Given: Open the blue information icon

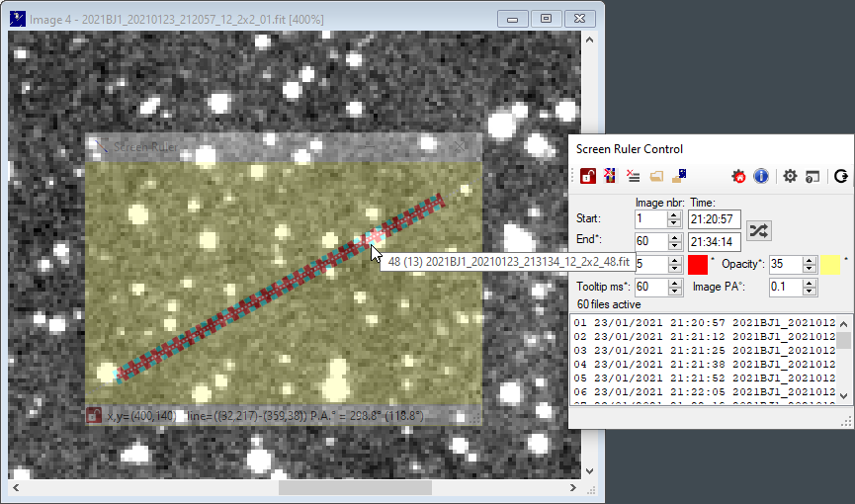Looking at the screenshot, I should pyautogui.click(x=761, y=176).
